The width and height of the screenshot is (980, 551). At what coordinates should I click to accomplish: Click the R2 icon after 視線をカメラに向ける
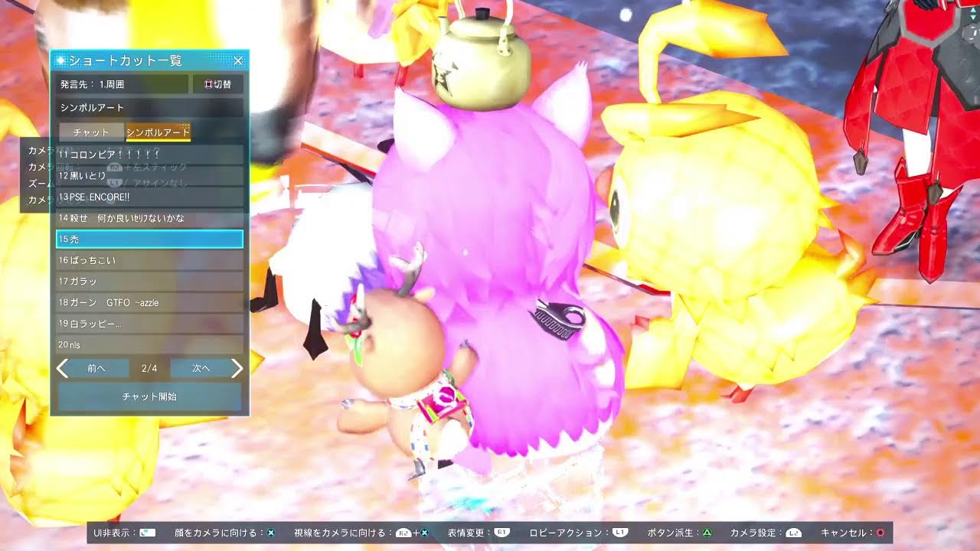(403, 533)
